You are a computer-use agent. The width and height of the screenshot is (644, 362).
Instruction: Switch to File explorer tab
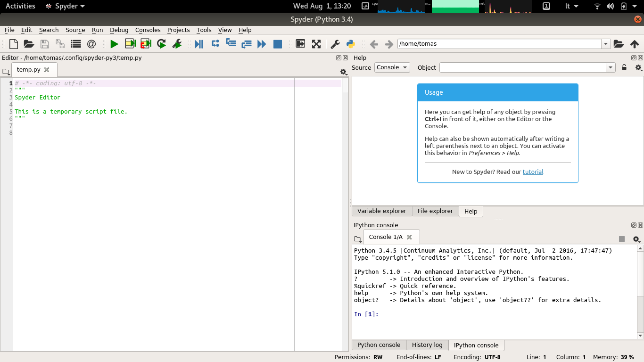point(435,211)
